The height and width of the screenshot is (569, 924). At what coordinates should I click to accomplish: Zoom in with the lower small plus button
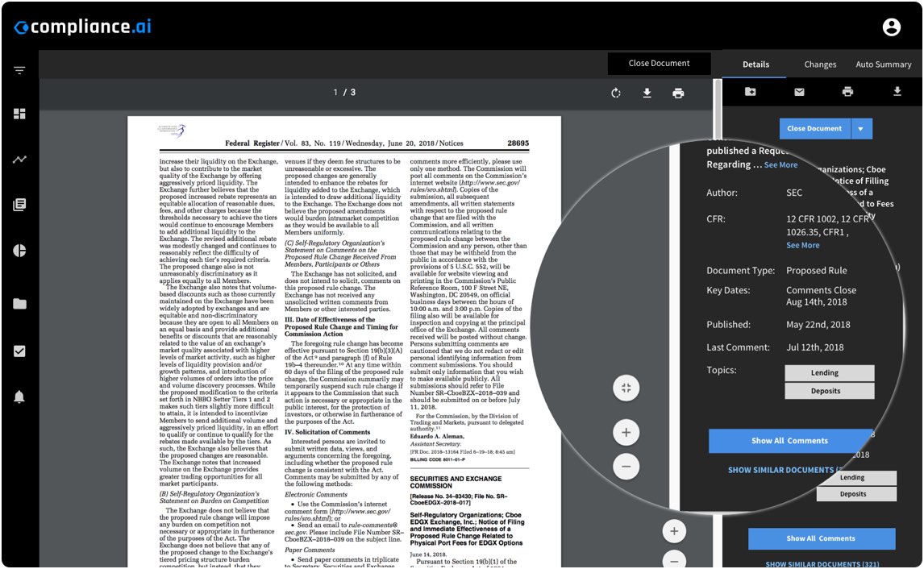(674, 531)
